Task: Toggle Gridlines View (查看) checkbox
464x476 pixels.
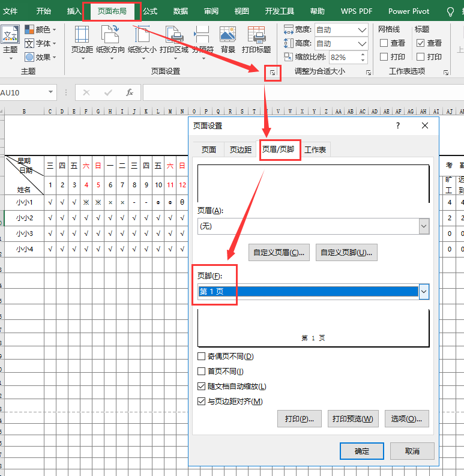Action: 384,43
